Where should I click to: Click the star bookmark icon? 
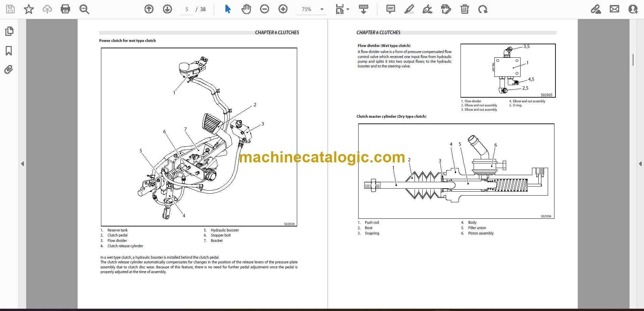[29, 9]
